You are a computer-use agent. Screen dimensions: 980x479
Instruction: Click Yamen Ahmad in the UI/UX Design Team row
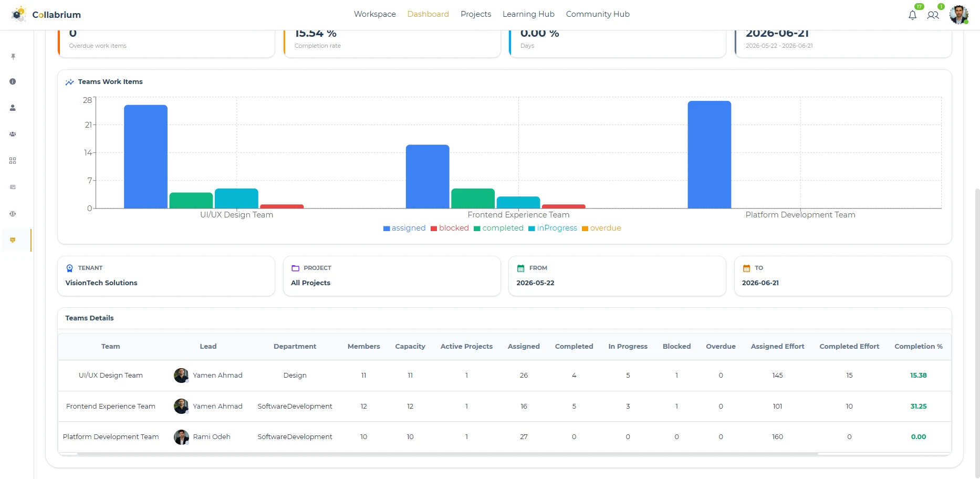217,376
